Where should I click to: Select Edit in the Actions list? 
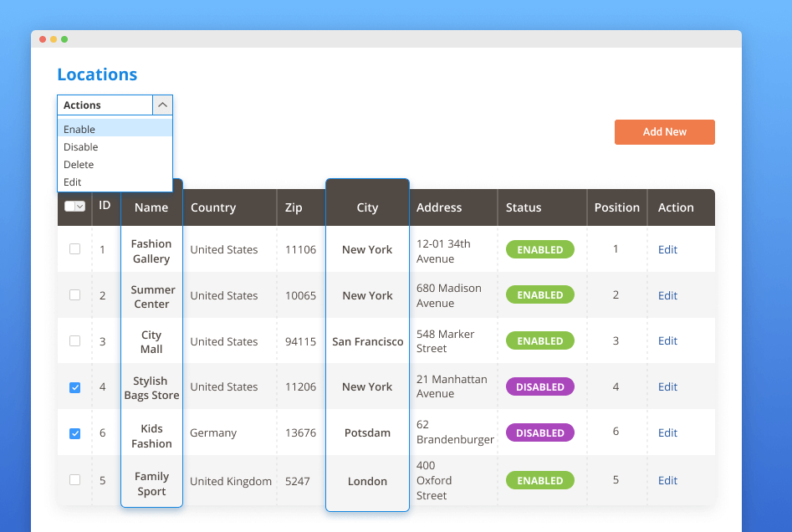click(x=73, y=182)
